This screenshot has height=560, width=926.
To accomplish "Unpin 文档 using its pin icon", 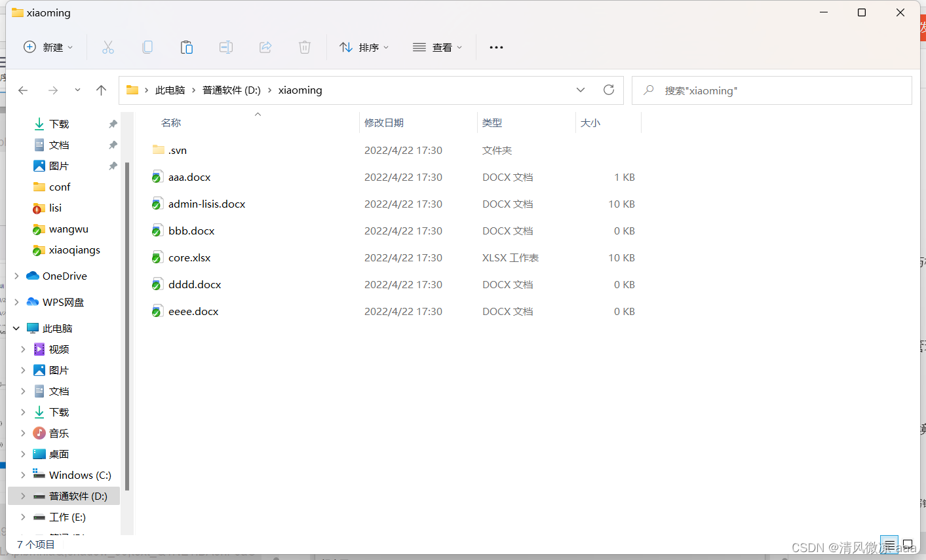I will (113, 145).
